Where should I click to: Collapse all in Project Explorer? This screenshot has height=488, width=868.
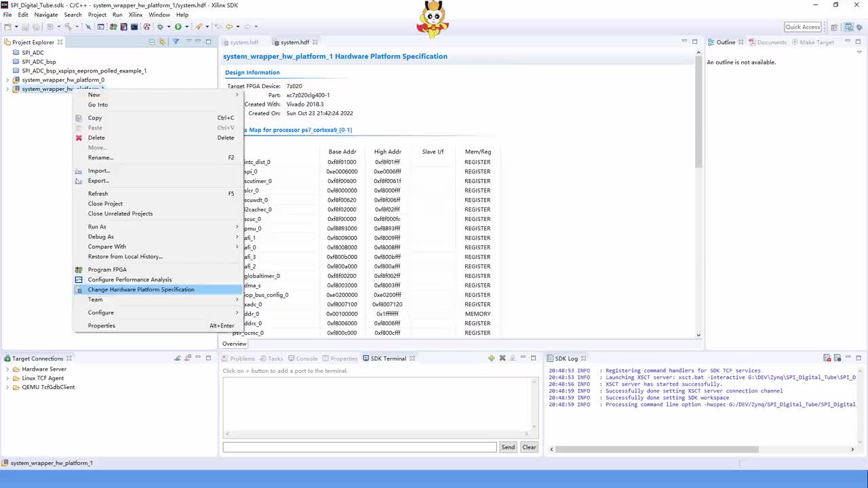pos(152,42)
